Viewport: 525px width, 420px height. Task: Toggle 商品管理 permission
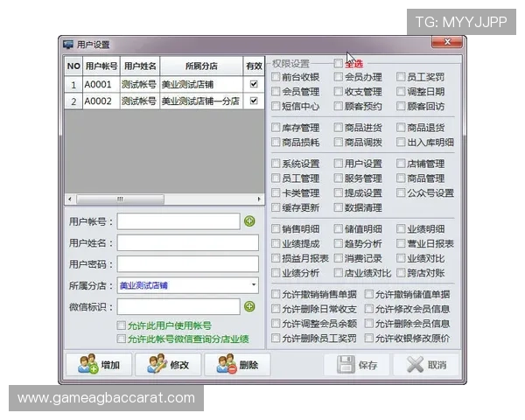point(401,178)
